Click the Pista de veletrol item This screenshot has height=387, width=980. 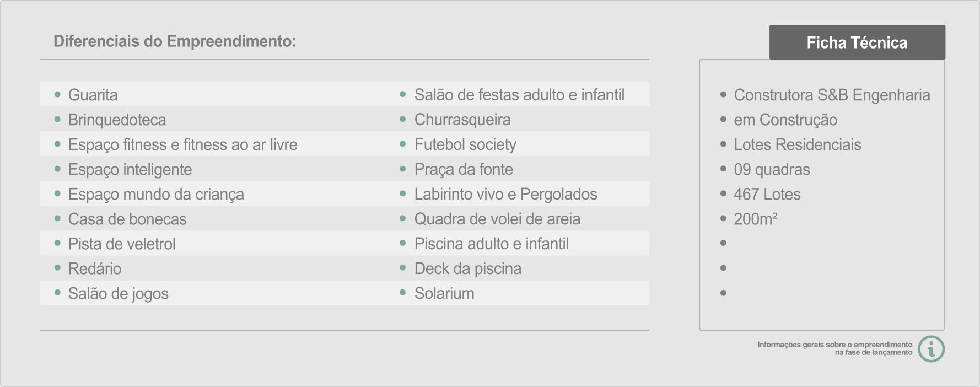coord(122,244)
